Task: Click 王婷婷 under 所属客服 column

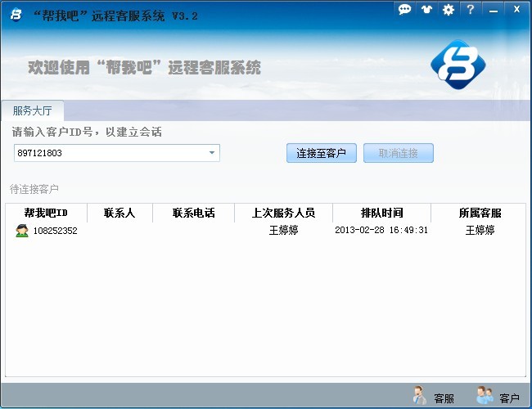Action: (480, 231)
